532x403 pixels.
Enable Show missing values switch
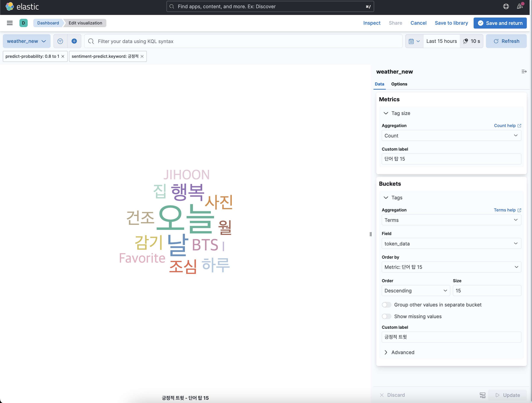386,316
